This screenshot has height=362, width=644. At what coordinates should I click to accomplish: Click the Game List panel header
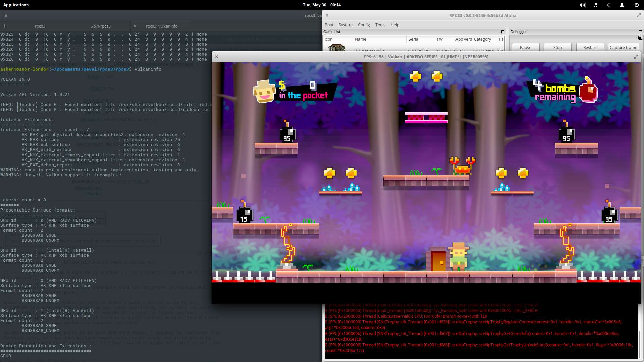(x=332, y=32)
